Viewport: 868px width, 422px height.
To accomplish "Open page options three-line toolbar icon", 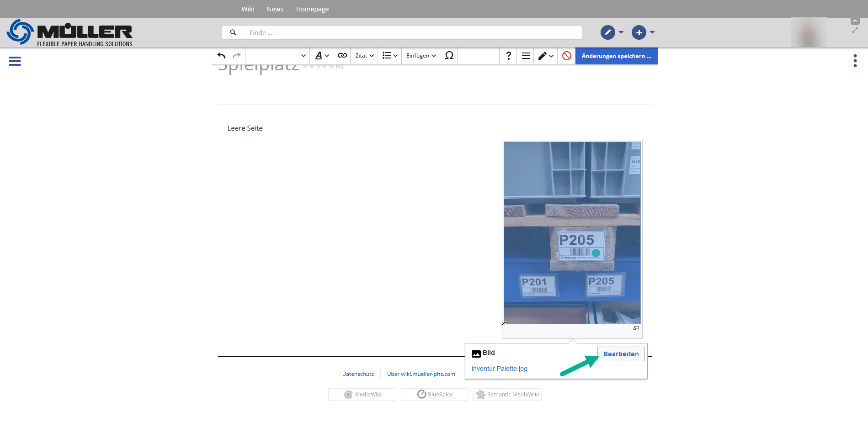I will click(526, 56).
